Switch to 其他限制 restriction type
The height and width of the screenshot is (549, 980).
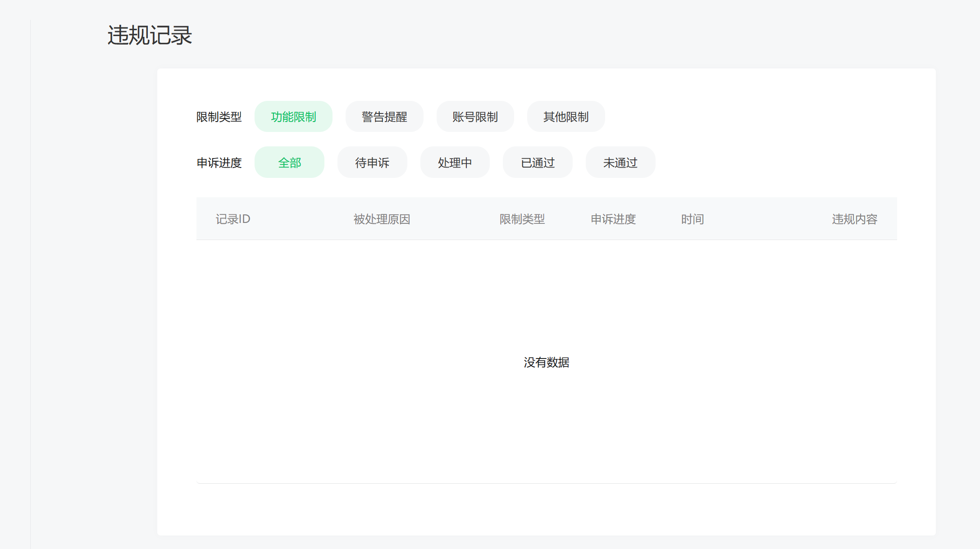tap(566, 117)
